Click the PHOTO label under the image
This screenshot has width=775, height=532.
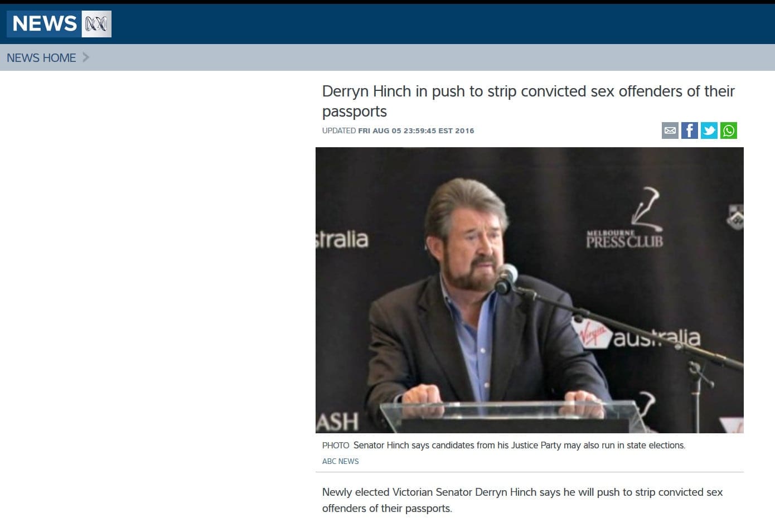[336, 445]
